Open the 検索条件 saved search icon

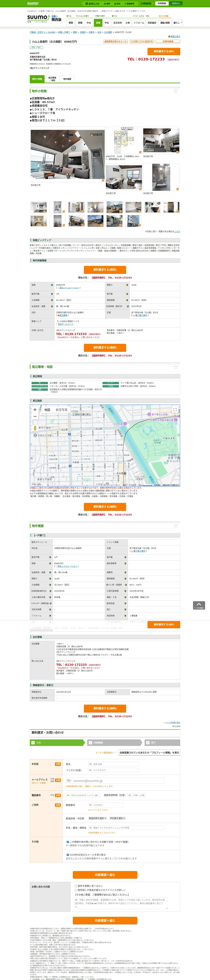click(x=130, y=3)
